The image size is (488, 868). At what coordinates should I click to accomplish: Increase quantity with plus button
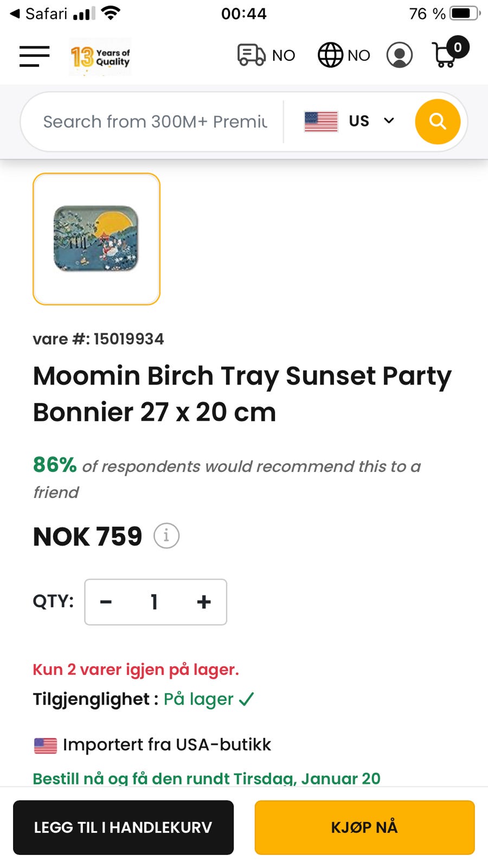pyautogui.click(x=204, y=602)
